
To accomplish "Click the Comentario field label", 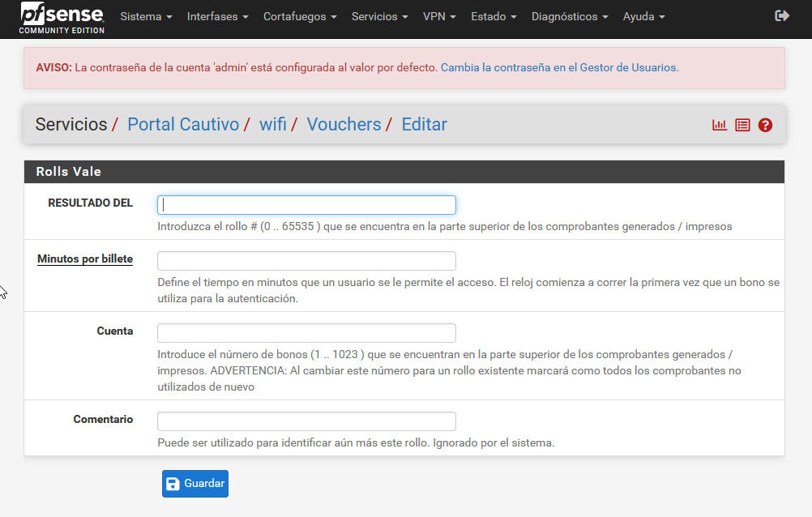I will click(103, 419).
